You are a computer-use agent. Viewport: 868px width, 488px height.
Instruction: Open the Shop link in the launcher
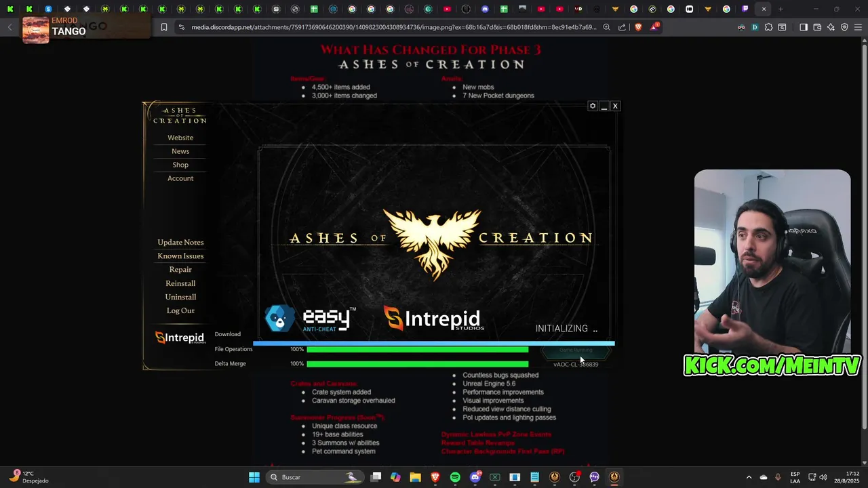pyautogui.click(x=180, y=165)
